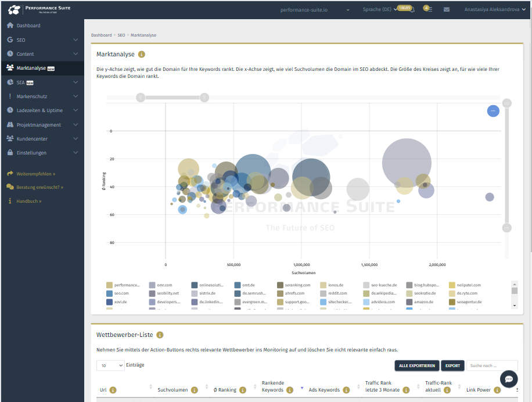The image size is (532, 402).
Task: Open notifications bell with 18689 badge
Action: pyautogui.click(x=412, y=10)
